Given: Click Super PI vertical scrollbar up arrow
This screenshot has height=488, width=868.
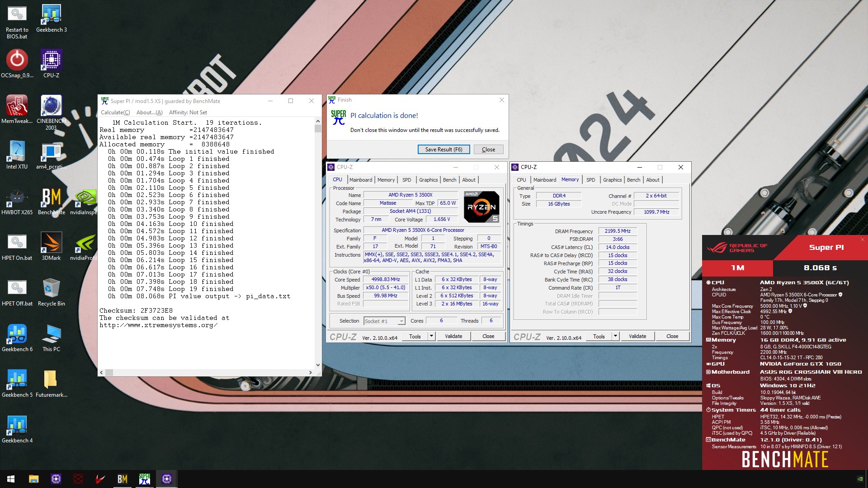Looking at the screenshot, I should click(318, 121).
